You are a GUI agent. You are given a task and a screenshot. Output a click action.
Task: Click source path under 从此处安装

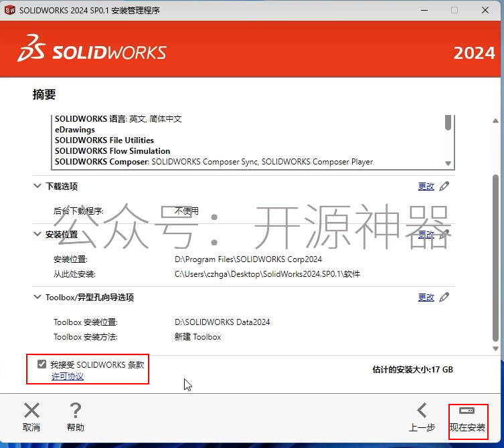click(267, 274)
